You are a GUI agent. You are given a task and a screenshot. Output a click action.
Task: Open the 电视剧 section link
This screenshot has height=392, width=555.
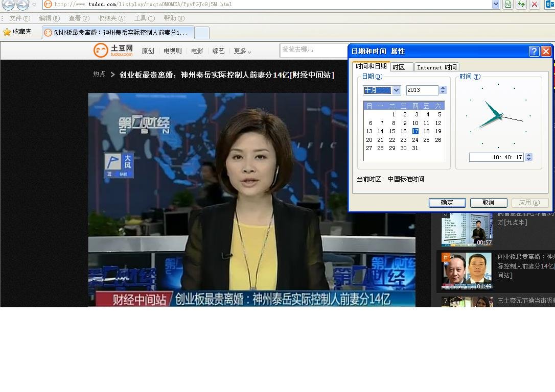coord(174,51)
